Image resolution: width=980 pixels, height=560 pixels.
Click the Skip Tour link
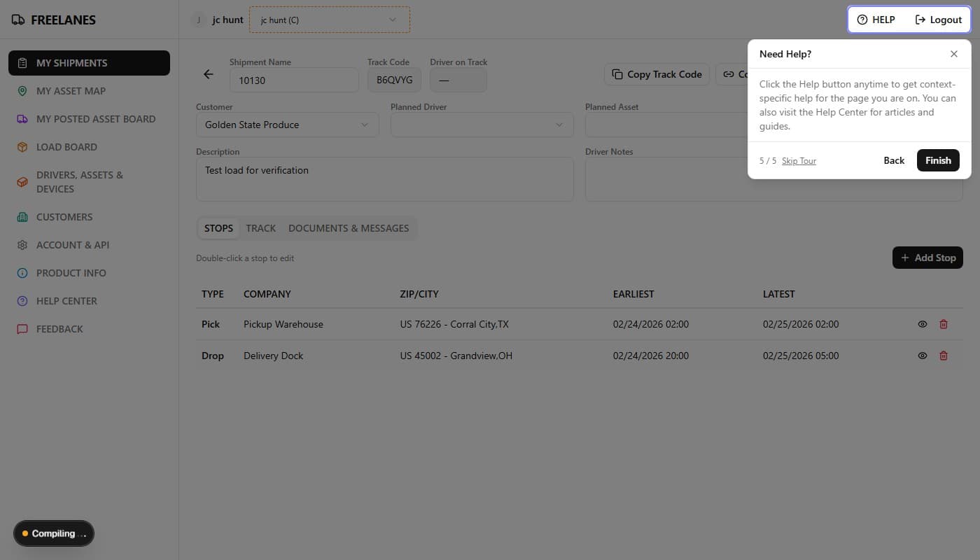(799, 161)
